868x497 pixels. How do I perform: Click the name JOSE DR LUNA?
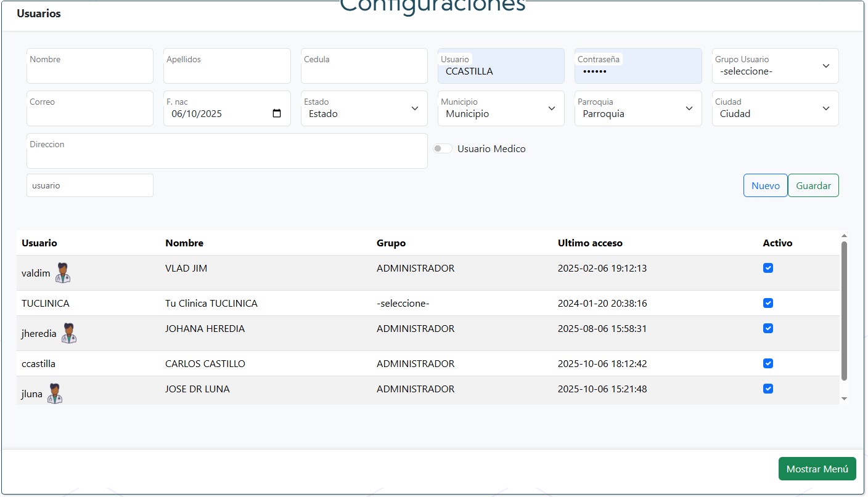[197, 389]
